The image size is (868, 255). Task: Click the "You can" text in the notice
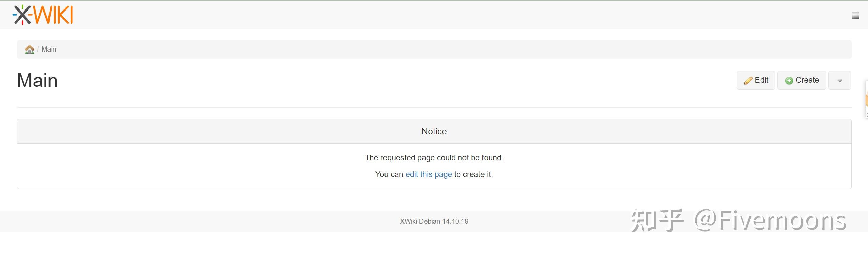click(x=389, y=174)
